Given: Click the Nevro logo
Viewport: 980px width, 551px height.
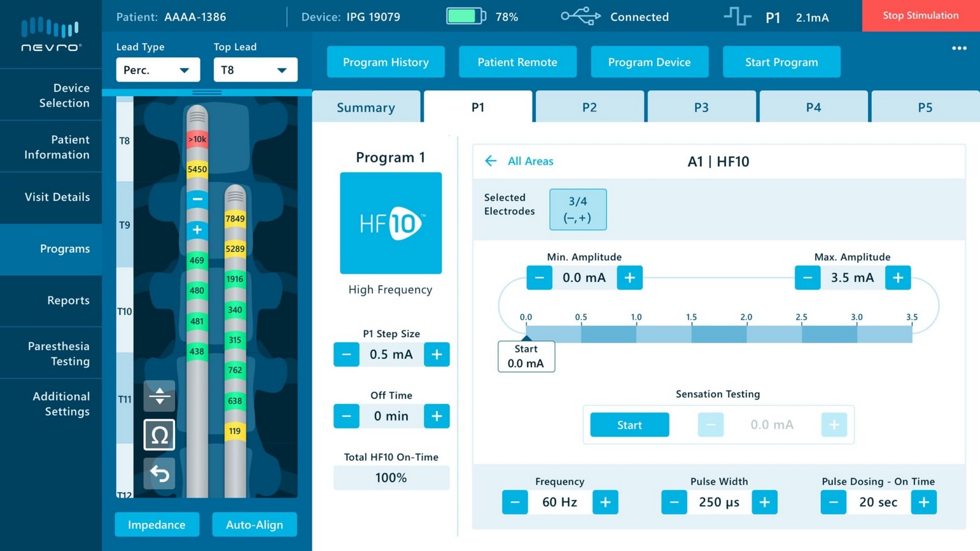Looking at the screenshot, I should [51, 34].
